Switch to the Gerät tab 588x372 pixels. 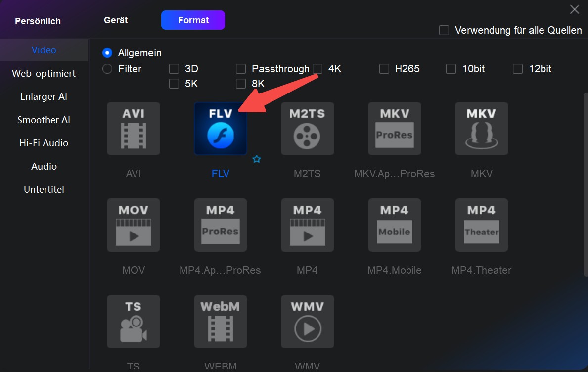[116, 20]
